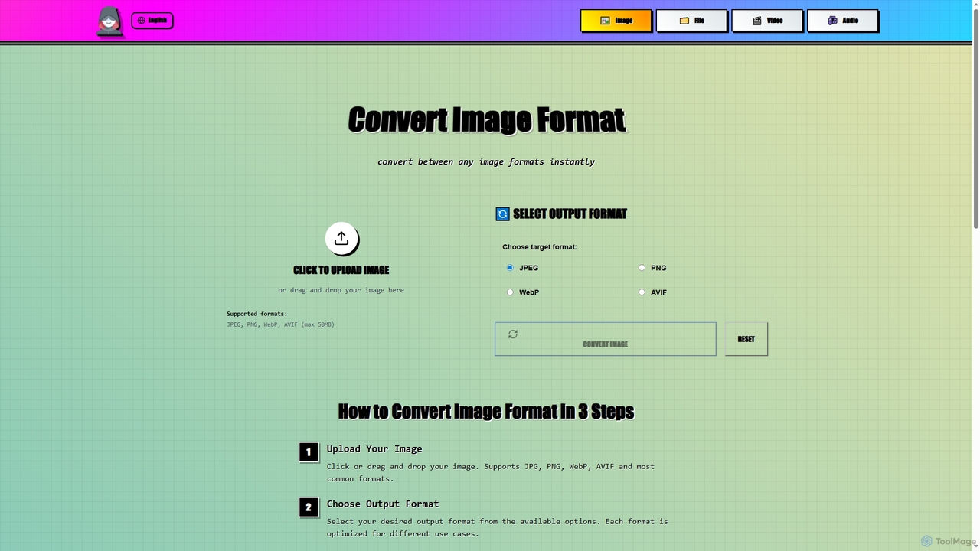Click the step 2 number badge
The height and width of the screenshot is (551, 980).
point(309,507)
